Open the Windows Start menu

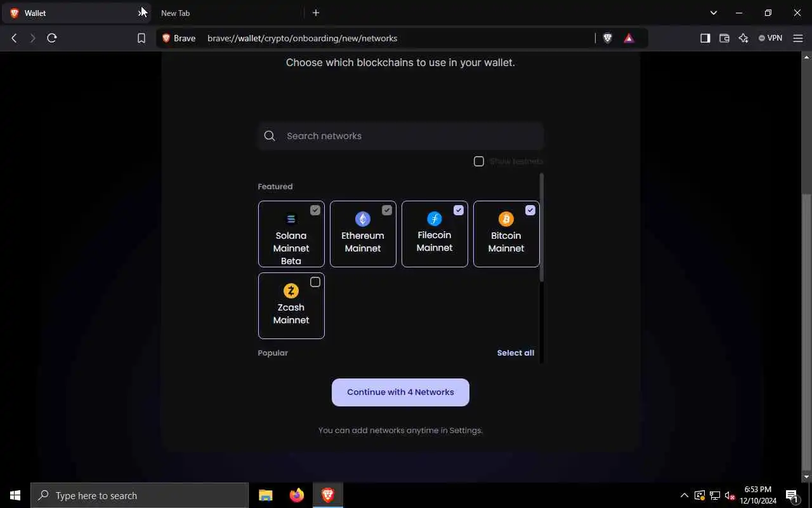15,495
